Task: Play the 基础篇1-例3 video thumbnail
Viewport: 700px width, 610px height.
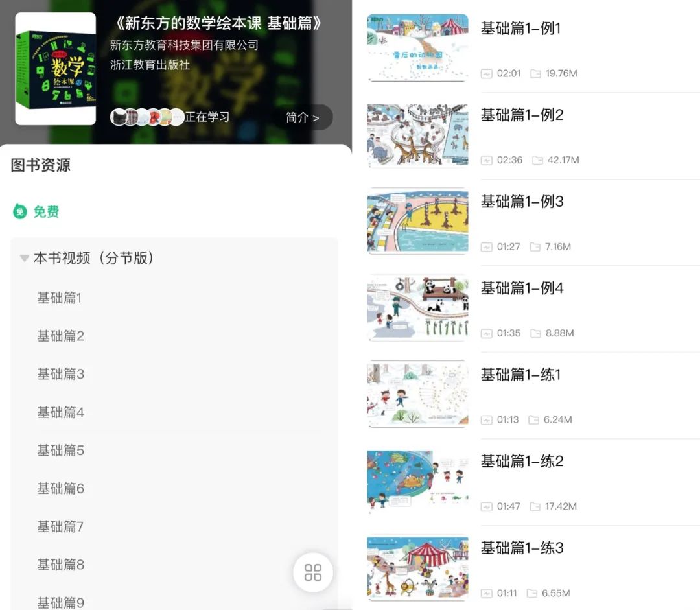Action: tap(418, 220)
